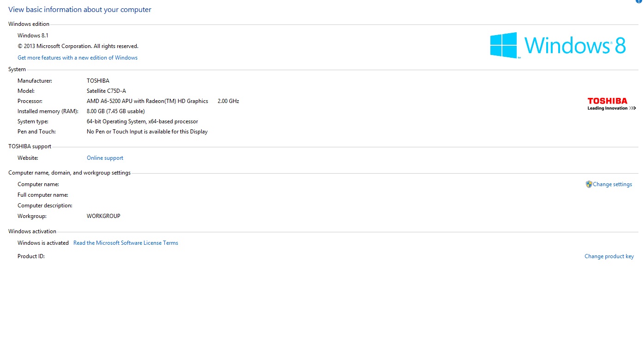Click the 'Processor:' label
This screenshot has width=644, height=363.
point(30,101)
